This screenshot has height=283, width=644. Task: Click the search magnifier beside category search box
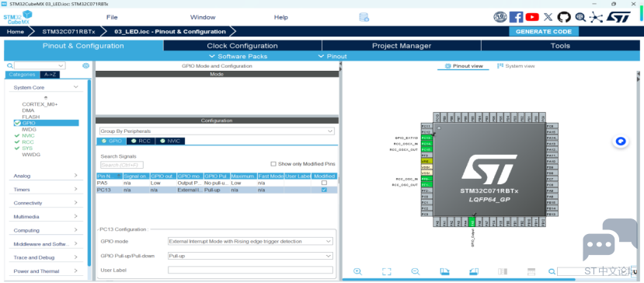(10, 66)
